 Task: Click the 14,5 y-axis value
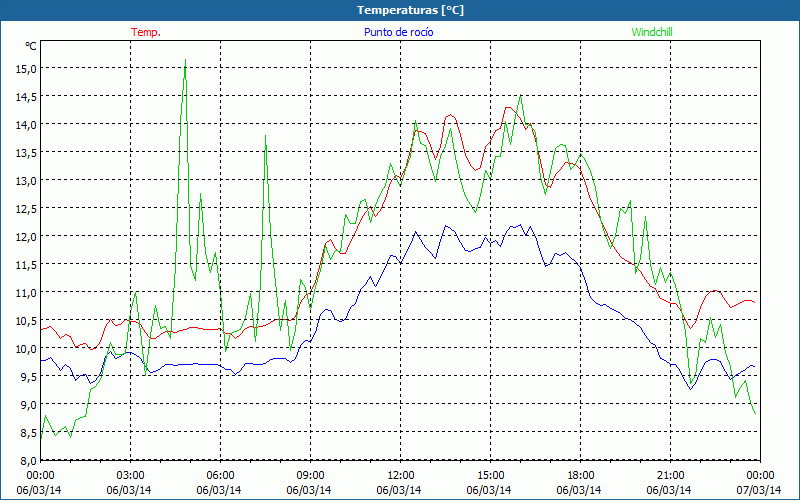pos(26,96)
